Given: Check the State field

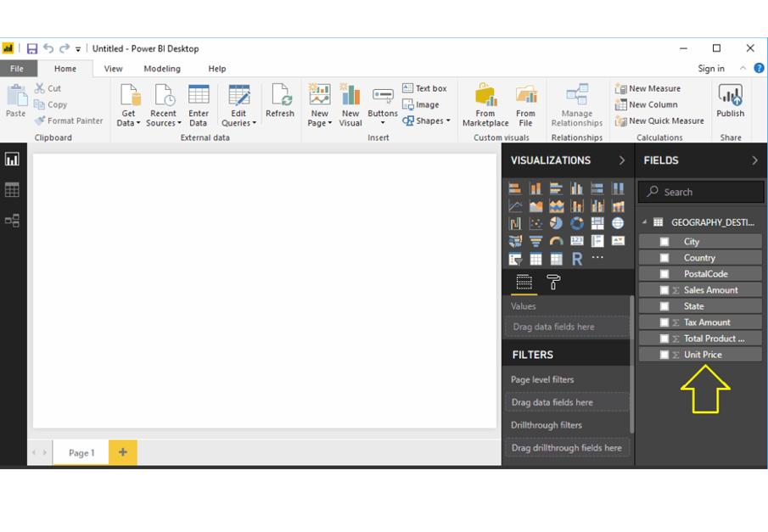Looking at the screenshot, I should (x=664, y=306).
